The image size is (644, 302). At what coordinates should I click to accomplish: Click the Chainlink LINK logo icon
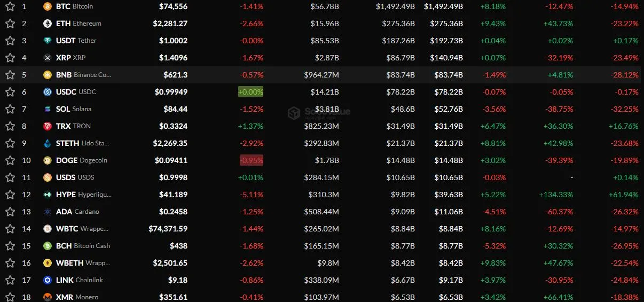(x=48, y=280)
